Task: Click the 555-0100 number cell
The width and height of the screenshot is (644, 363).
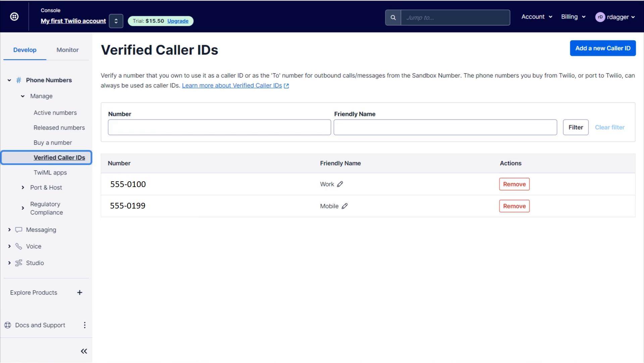Action: [x=128, y=184]
